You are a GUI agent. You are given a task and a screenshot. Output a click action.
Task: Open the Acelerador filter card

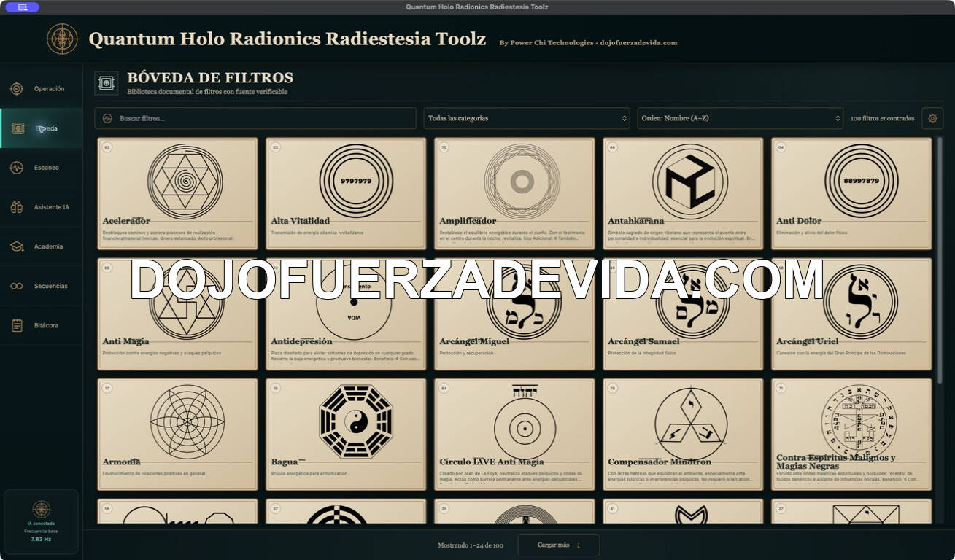(177, 193)
